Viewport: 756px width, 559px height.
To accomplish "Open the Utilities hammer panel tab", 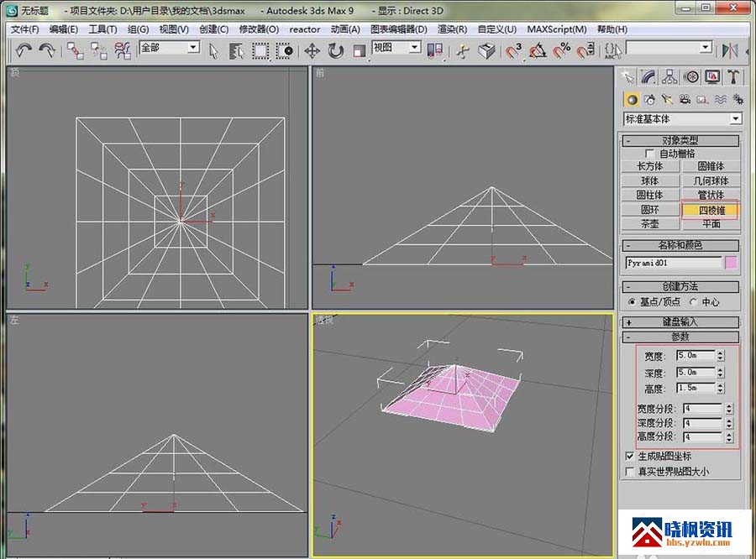I will pyautogui.click(x=733, y=77).
